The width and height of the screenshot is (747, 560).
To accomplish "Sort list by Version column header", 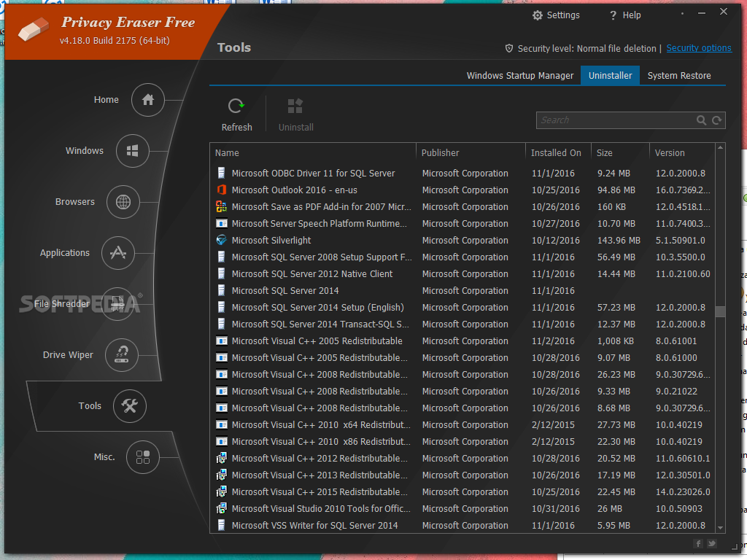I will [x=682, y=153].
